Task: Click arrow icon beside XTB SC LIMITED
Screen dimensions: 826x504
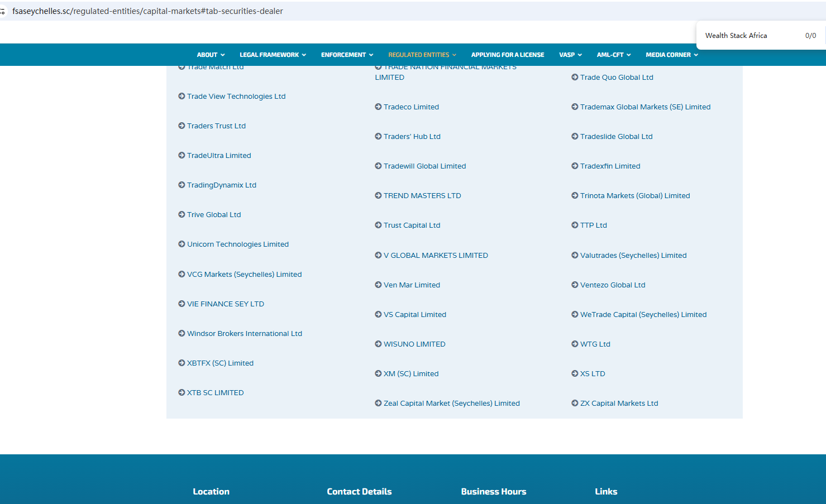Action: (182, 393)
